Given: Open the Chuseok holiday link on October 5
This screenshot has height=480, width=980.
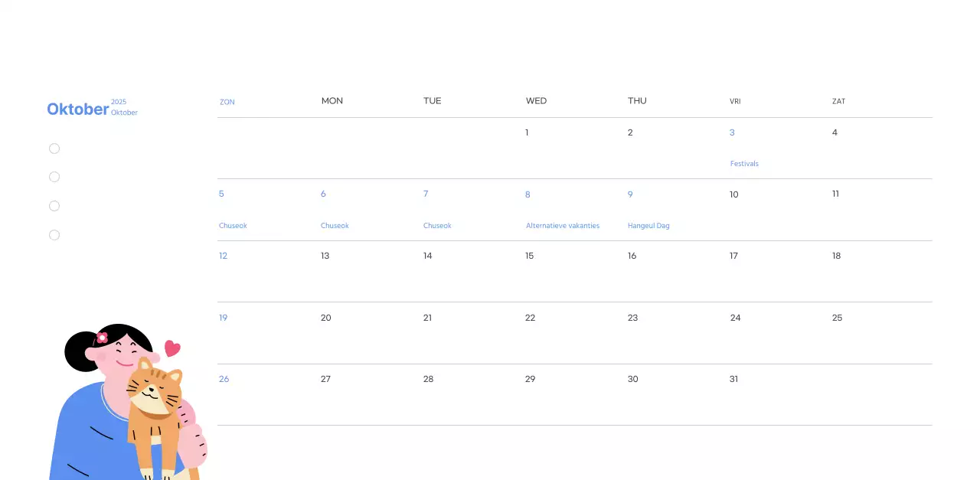Looking at the screenshot, I should [232, 225].
